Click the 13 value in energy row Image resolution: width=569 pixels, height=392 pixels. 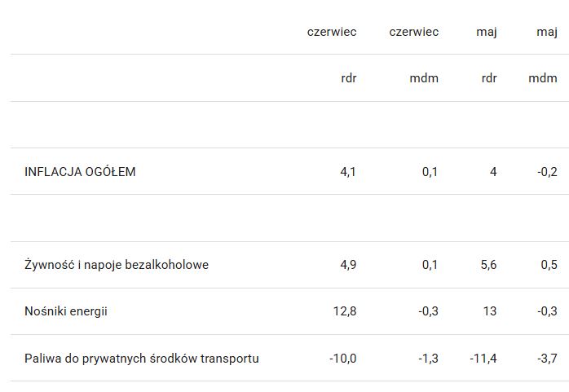tap(490, 311)
